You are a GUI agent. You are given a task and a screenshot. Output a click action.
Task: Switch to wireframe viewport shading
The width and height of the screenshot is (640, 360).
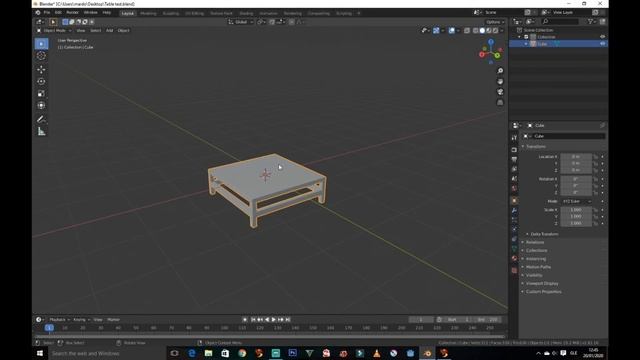click(x=476, y=31)
